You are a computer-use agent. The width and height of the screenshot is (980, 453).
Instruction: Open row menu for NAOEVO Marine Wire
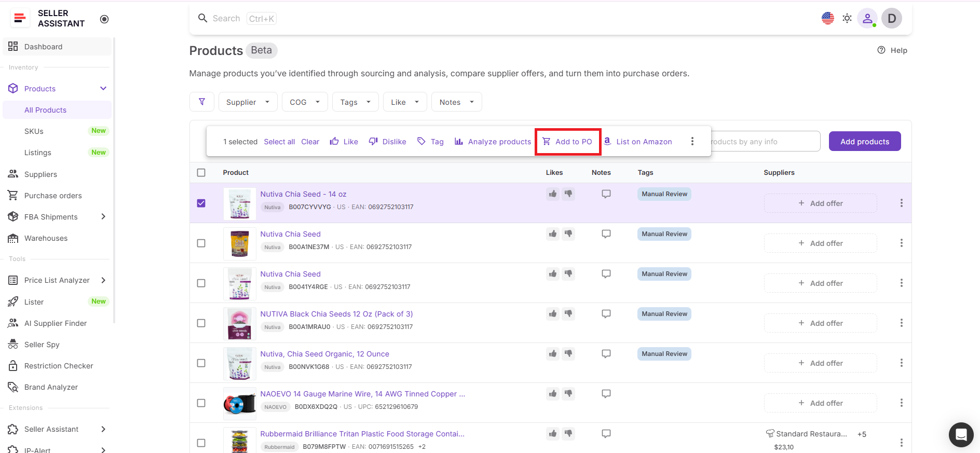tap(902, 403)
